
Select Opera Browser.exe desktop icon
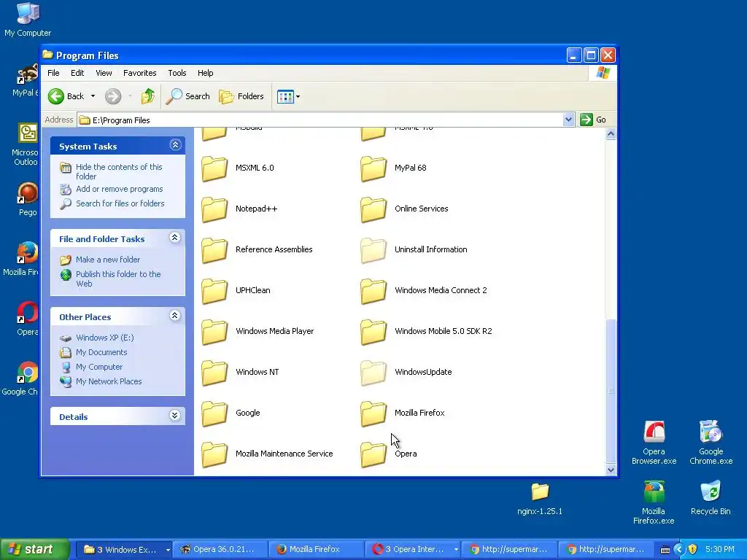pyautogui.click(x=654, y=443)
